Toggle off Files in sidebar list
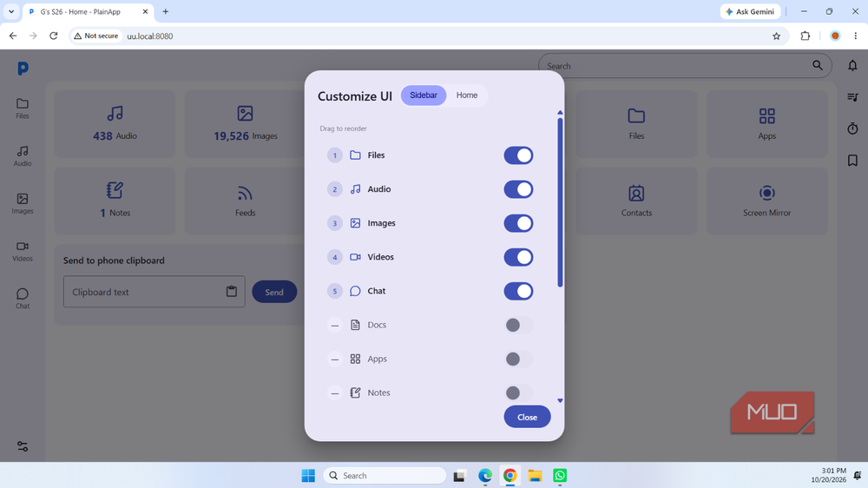 [x=518, y=155]
